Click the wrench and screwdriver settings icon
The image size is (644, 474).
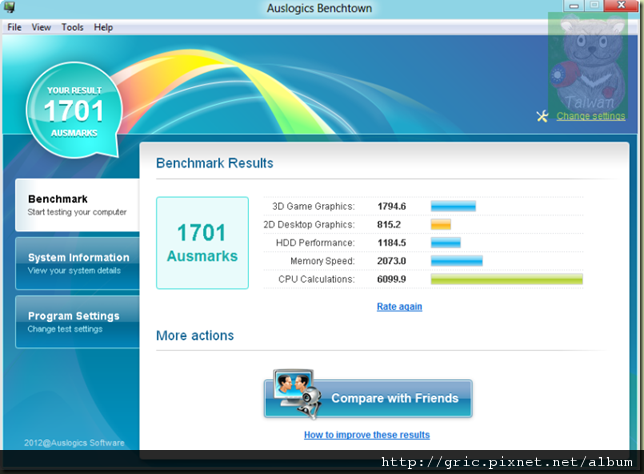pyautogui.click(x=542, y=116)
